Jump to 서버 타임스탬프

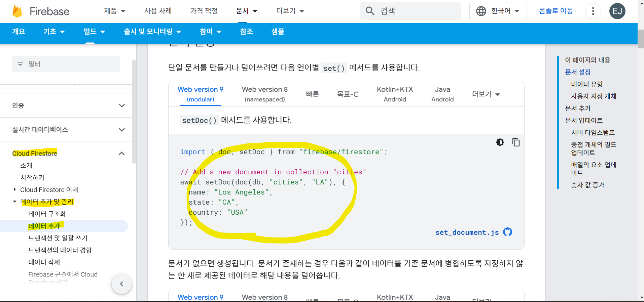(593, 133)
